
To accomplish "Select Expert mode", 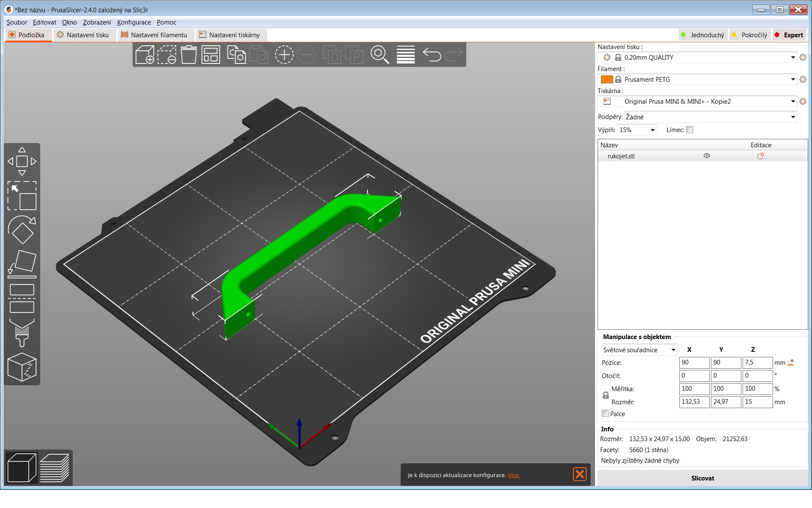I will [789, 35].
